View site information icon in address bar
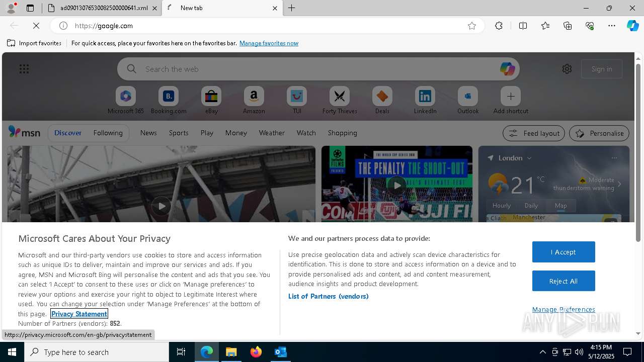644x362 pixels. (63, 26)
